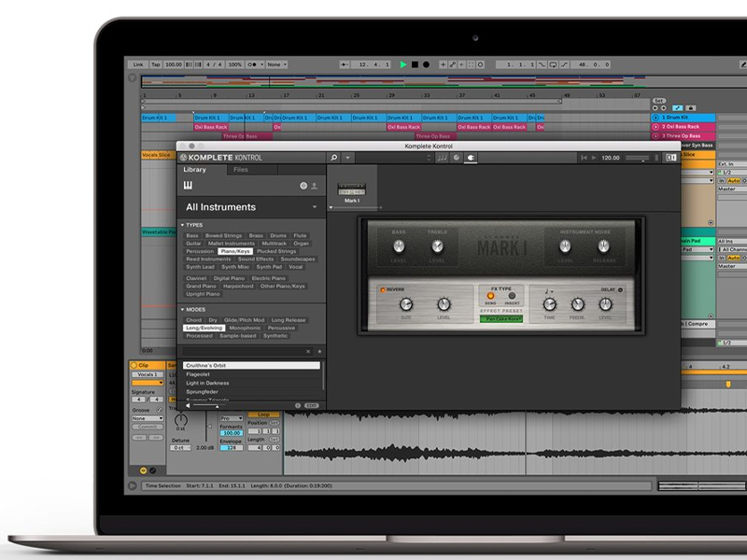Select the Long/Evolving mode tag
The height and width of the screenshot is (560, 747).
click(x=204, y=329)
